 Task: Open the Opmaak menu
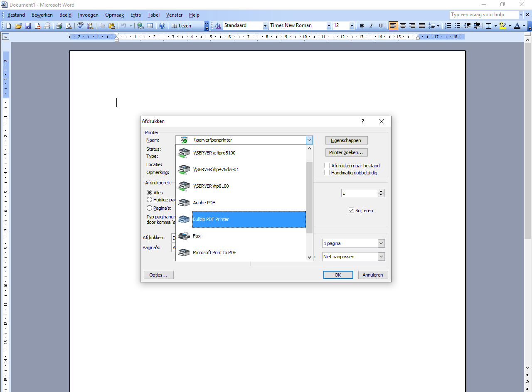pos(114,15)
